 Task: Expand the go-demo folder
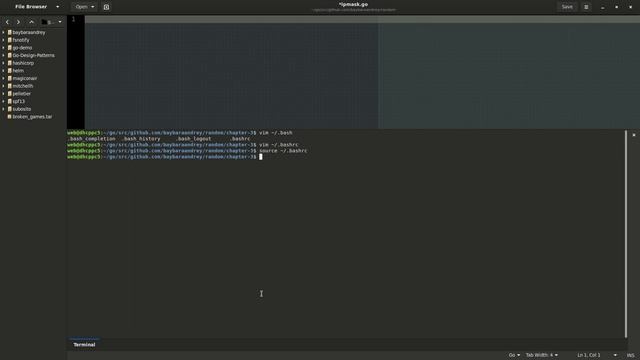pyautogui.click(x=4, y=48)
